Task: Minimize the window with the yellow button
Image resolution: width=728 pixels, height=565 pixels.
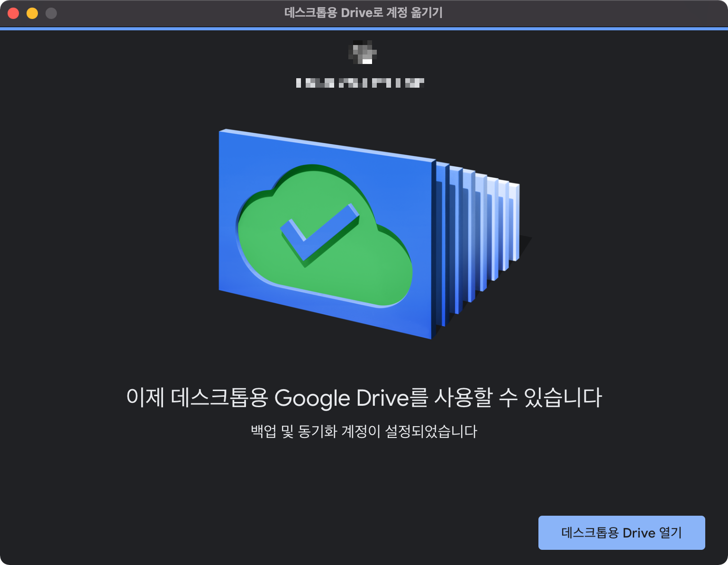Action: coord(32,13)
